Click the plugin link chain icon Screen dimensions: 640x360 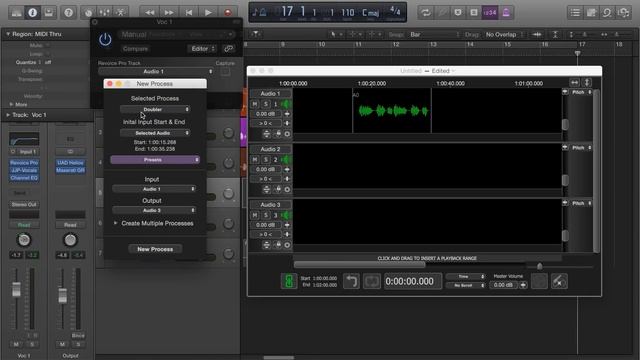click(x=229, y=49)
